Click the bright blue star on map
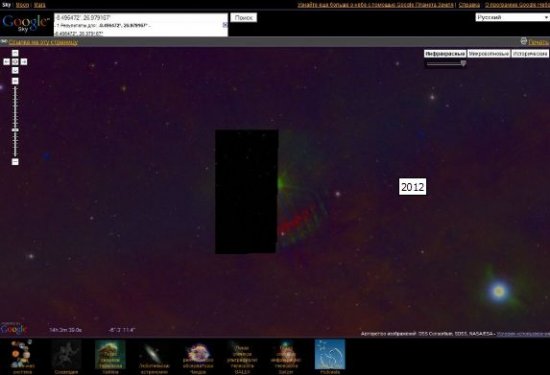 (x=499, y=291)
